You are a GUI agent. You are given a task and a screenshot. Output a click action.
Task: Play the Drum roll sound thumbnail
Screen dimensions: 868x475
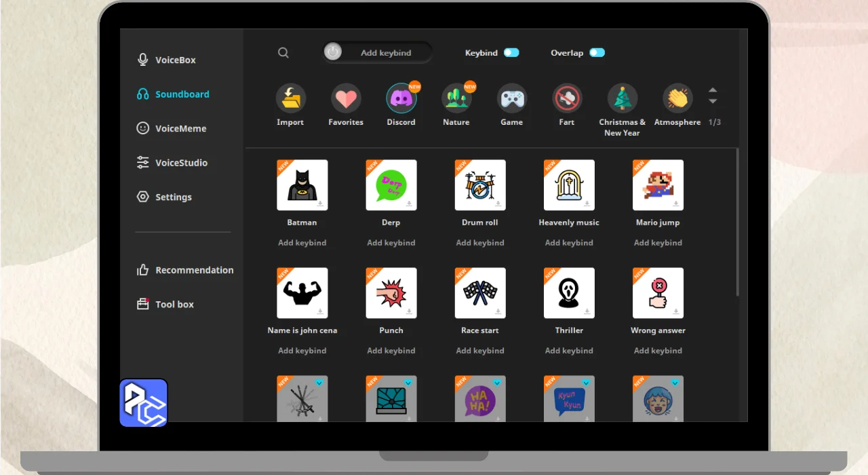point(480,185)
